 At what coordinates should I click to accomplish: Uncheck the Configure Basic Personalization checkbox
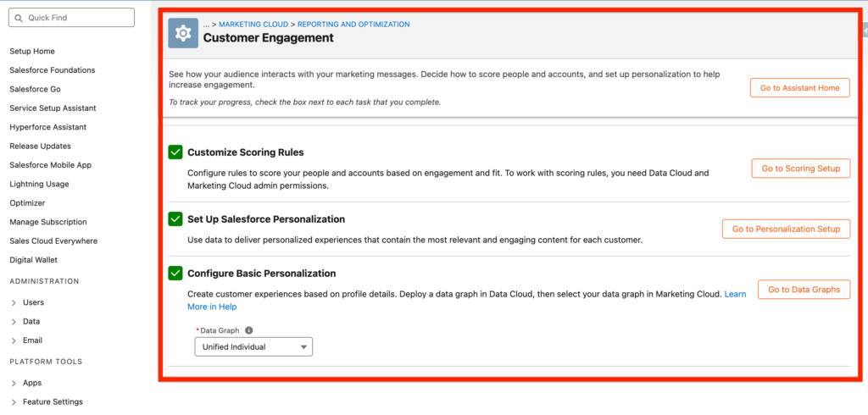tap(175, 273)
